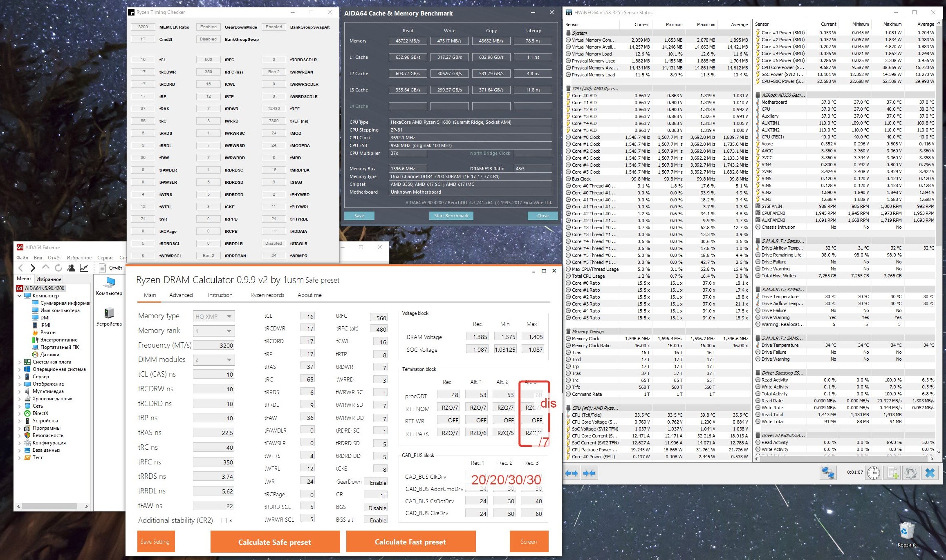Click HWiNFO logging file icon with plus
This screenshot has height=560, width=946.
892,473
